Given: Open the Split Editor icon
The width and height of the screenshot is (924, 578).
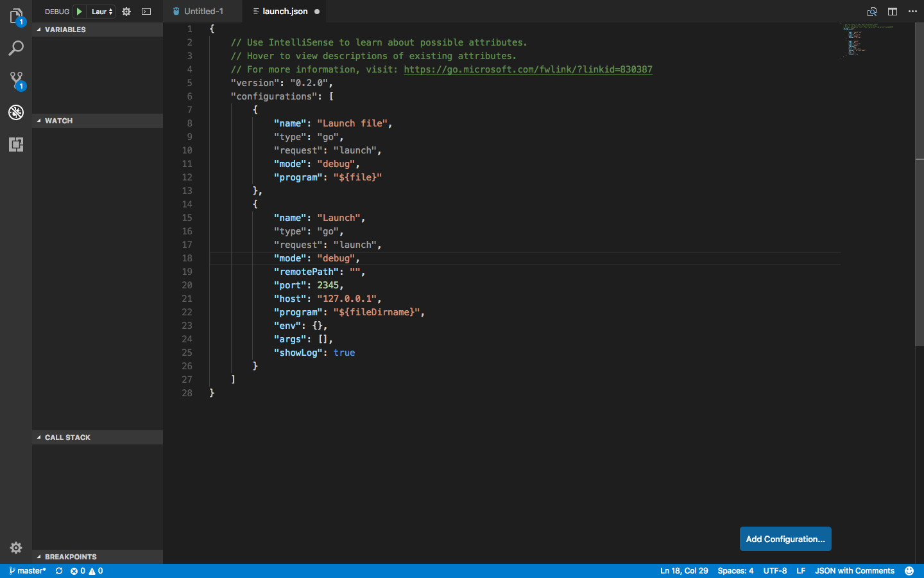Looking at the screenshot, I should [893, 11].
